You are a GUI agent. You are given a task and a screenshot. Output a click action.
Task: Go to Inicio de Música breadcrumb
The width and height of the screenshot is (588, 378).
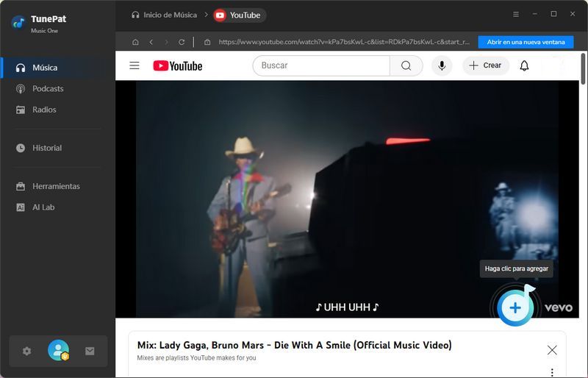click(x=164, y=15)
